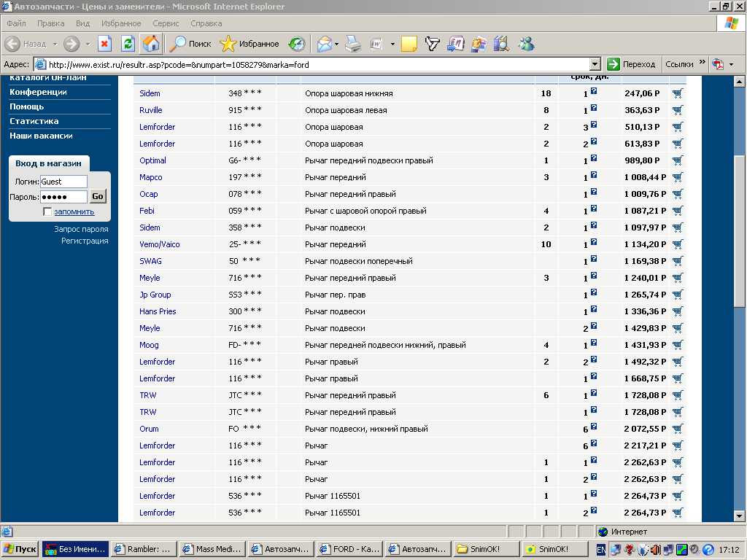747x560 pixels.
Task: Open the Back button history dropdown arrow
Action: click(54, 44)
